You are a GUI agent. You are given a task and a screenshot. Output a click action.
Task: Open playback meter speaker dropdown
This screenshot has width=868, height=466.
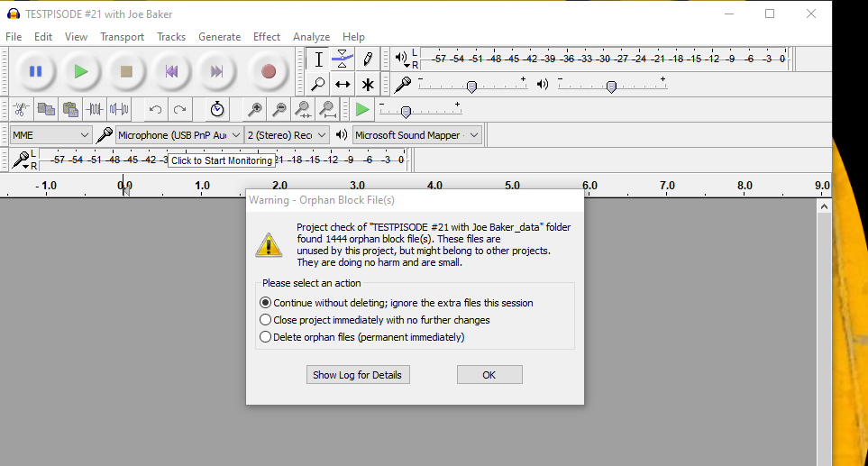[402, 59]
